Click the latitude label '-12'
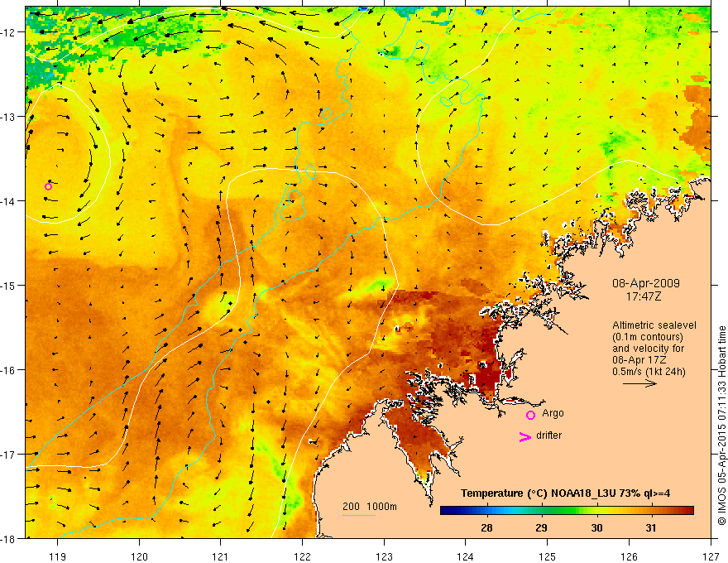The width and height of the screenshot is (728, 563). [9, 32]
